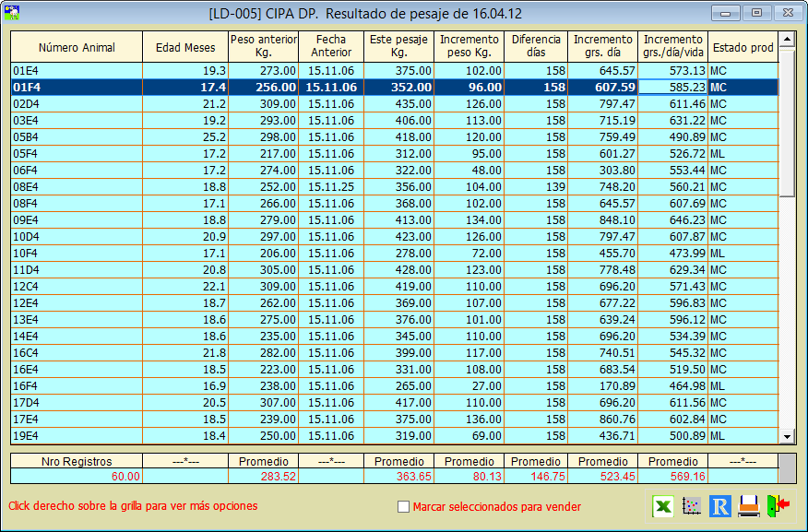Enable Marcar seleccionados para vender checkbox
This screenshot has height=532, width=808.
403,506
